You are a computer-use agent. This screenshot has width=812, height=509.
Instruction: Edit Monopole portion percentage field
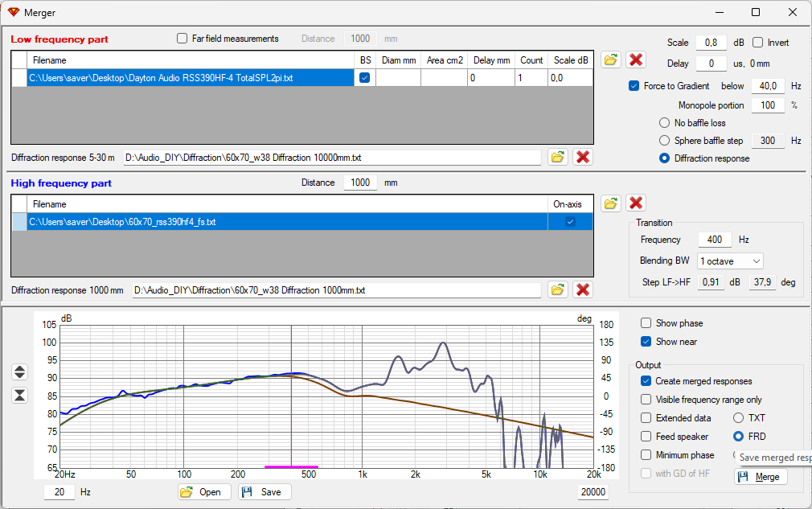[768, 105]
